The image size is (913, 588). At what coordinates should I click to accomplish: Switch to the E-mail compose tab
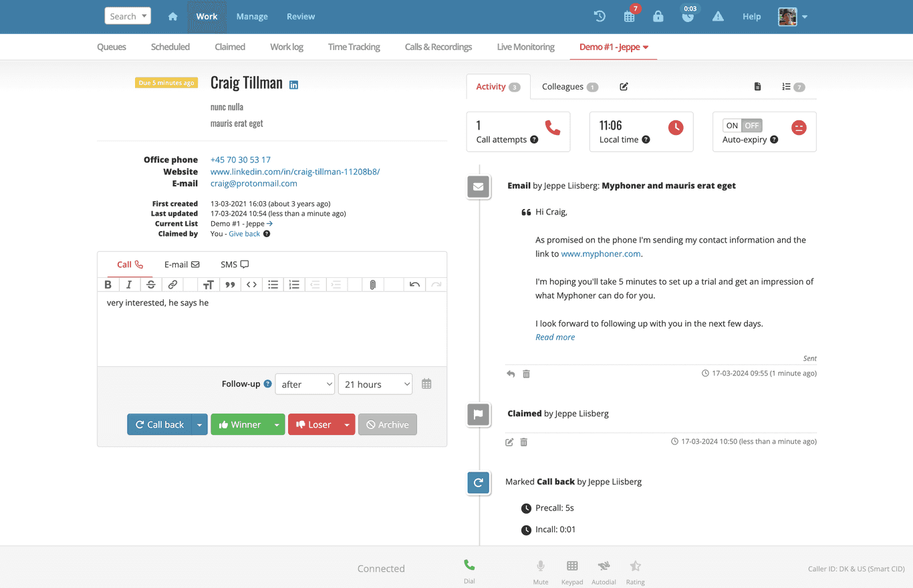182,265
